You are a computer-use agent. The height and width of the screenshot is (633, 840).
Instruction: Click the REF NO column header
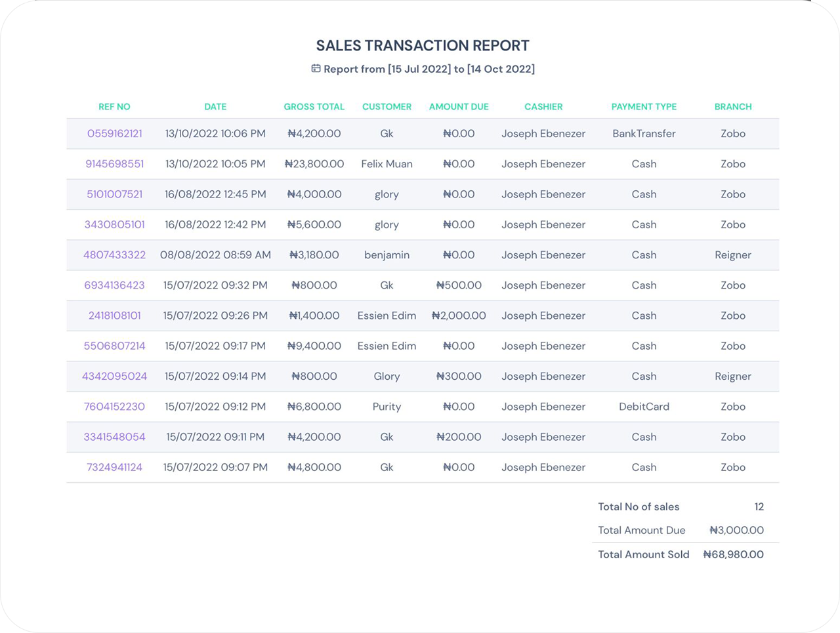(x=114, y=106)
